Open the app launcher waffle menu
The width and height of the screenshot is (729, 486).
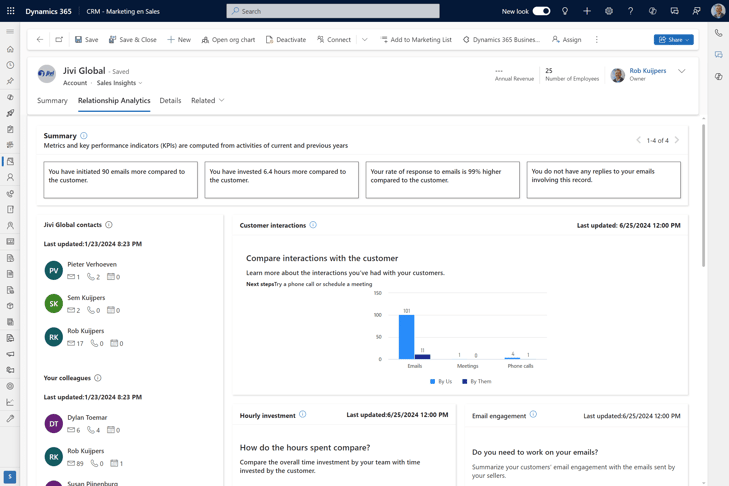tap(10, 11)
